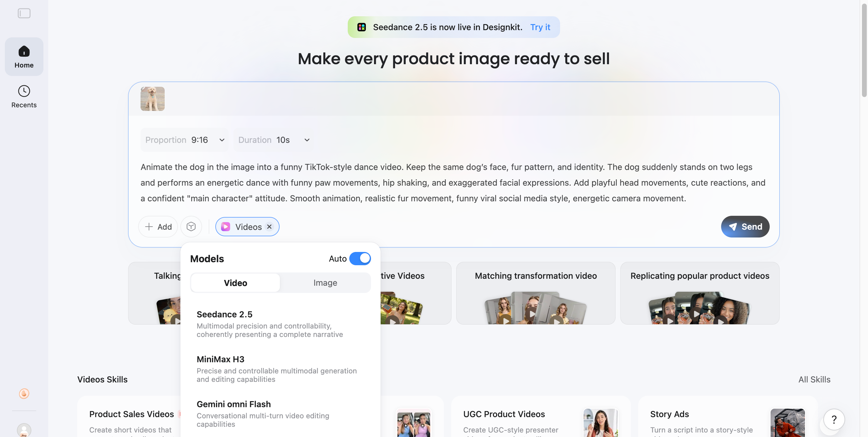Open the All Skills link
This screenshot has height=437, width=868.
coord(814,379)
